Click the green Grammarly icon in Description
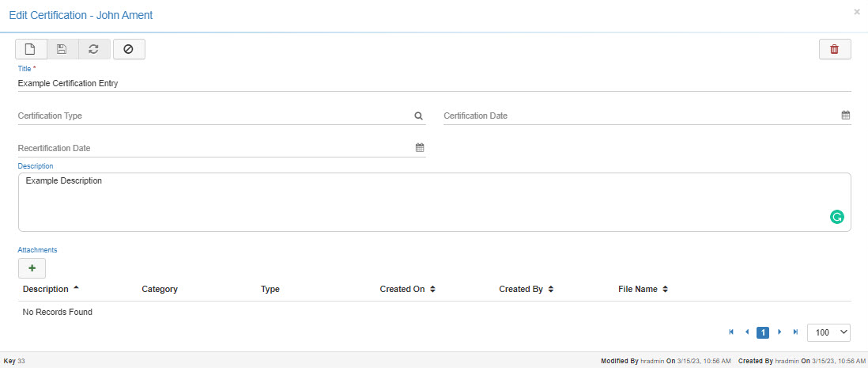This screenshot has height=368, width=868. pyautogui.click(x=836, y=217)
